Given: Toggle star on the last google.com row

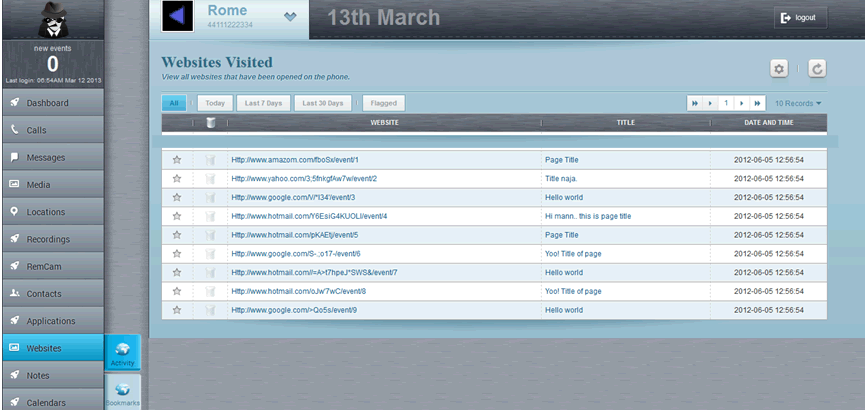Looking at the screenshot, I should [x=177, y=310].
